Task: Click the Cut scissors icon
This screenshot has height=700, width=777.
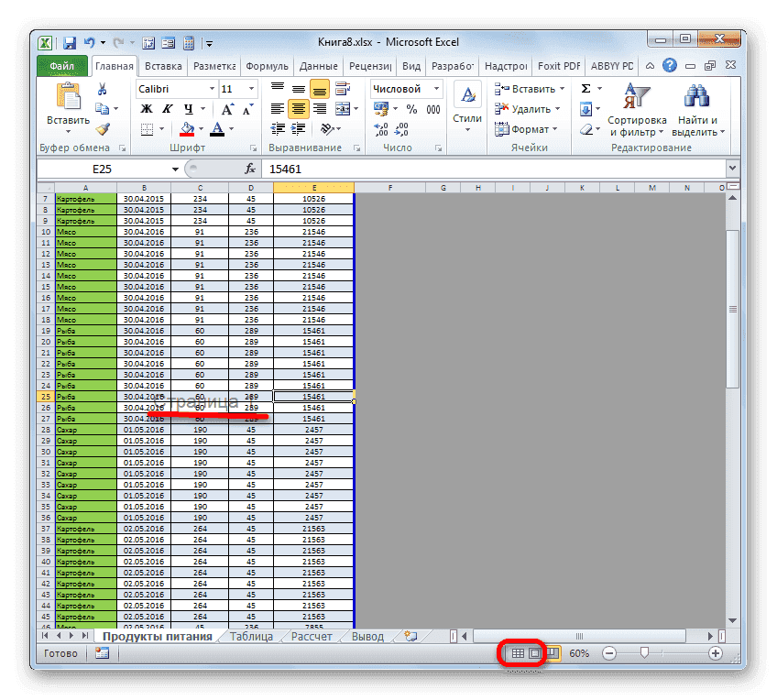Action: (103, 90)
